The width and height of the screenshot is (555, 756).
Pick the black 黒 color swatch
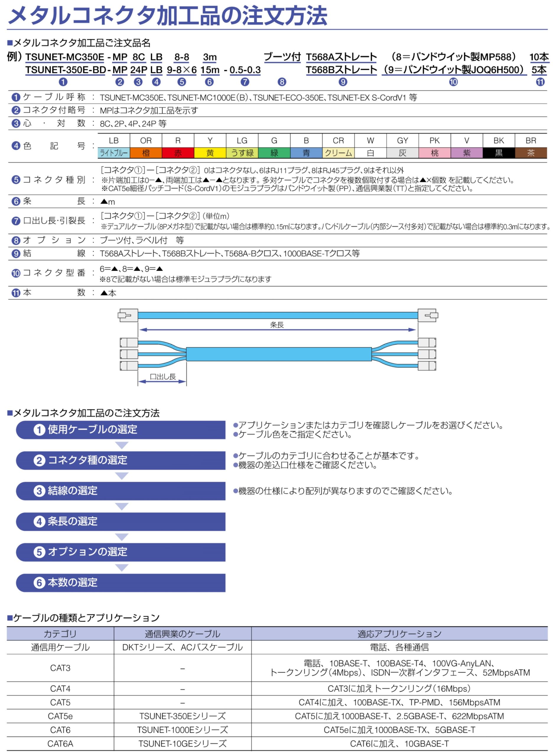pyautogui.click(x=499, y=153)
